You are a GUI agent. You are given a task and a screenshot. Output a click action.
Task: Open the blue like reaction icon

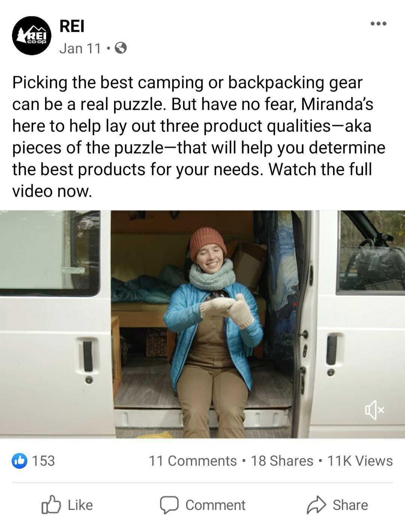(19, 460)
